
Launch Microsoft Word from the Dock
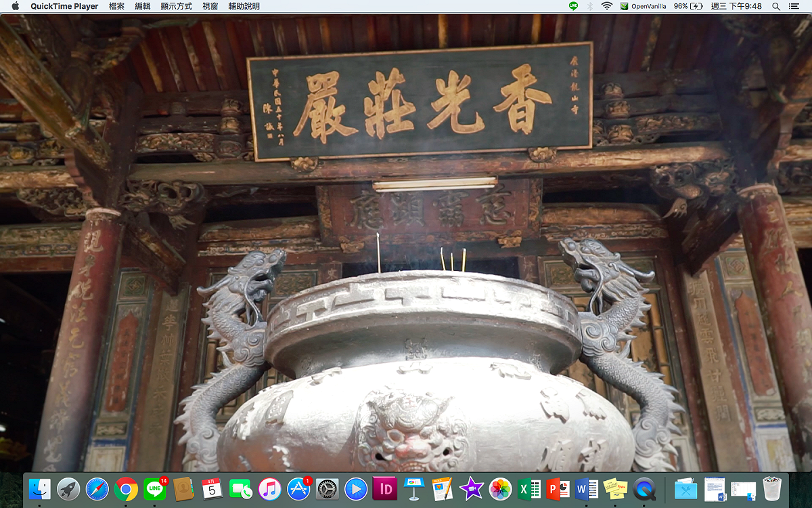click(586, 488)
